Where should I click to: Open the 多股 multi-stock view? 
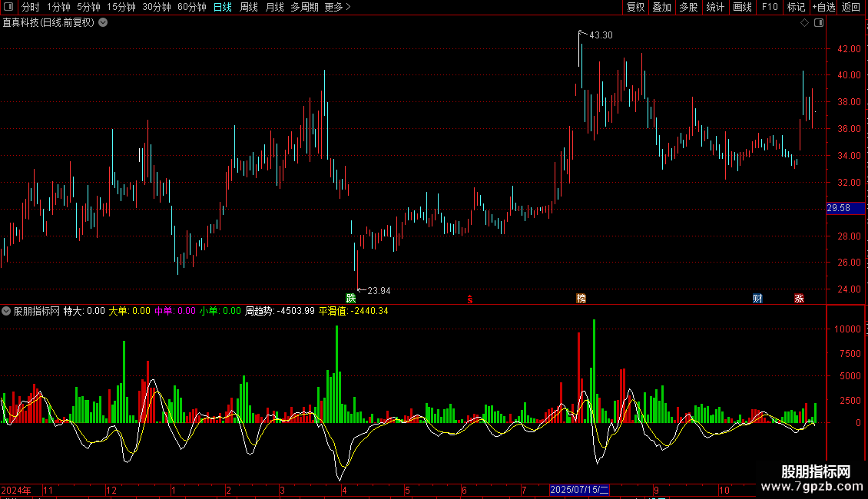pos(688,7)
